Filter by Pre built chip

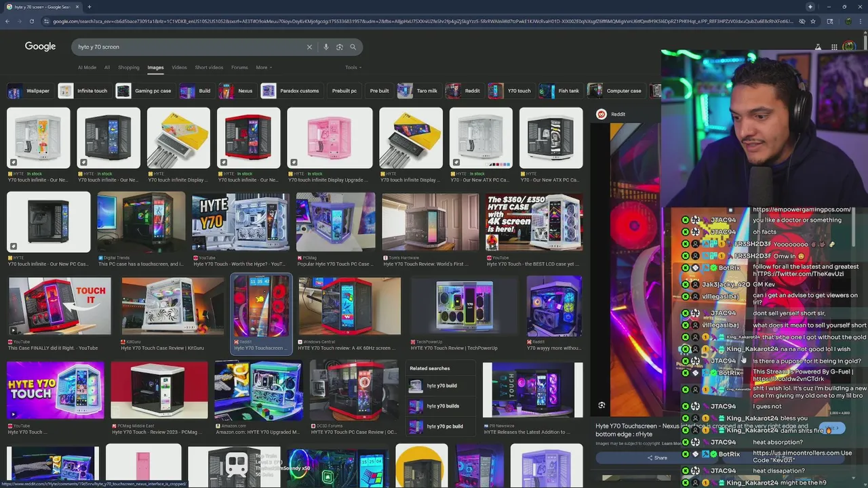379,91
